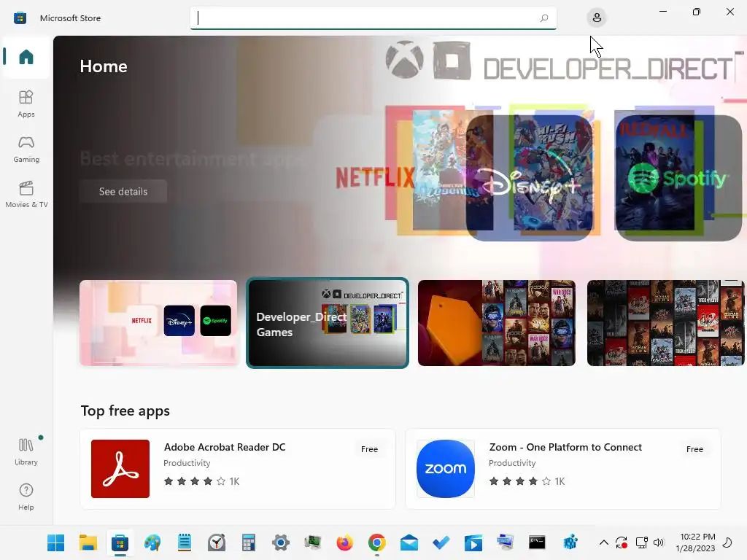Click Microsoft Store taskbar icon

click(120, 542)
